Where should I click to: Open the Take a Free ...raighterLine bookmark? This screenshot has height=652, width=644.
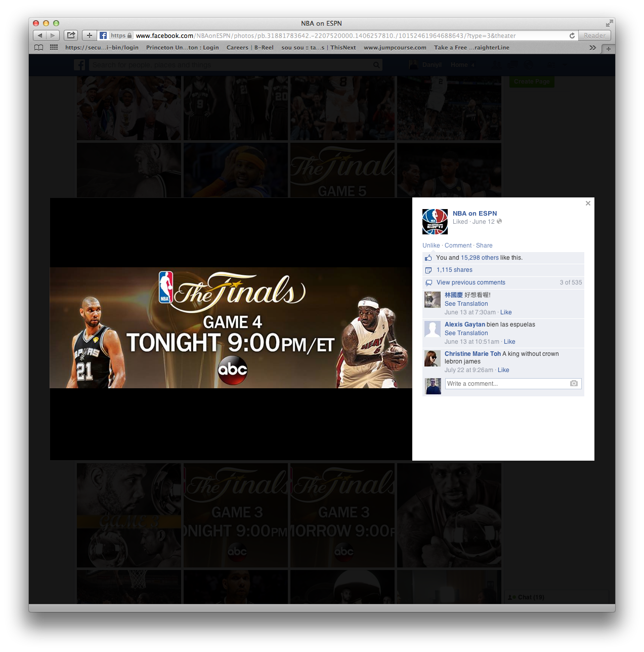click(471, 48)
